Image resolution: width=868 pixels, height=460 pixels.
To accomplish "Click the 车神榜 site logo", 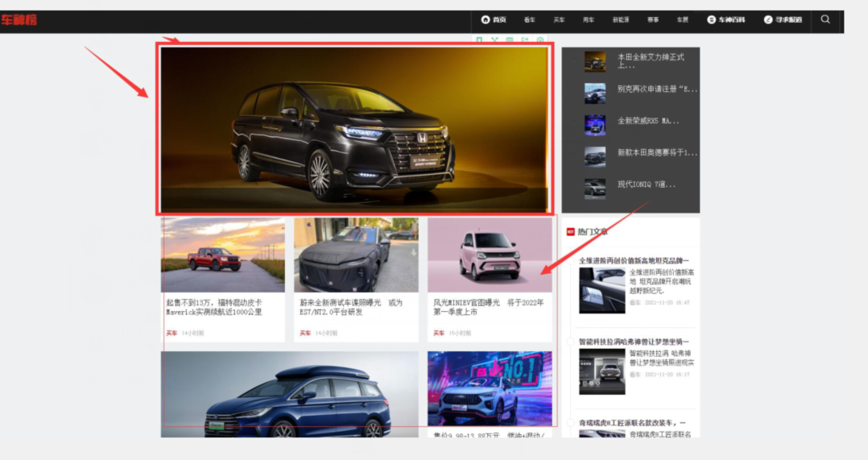I will (x=19, y=20).
